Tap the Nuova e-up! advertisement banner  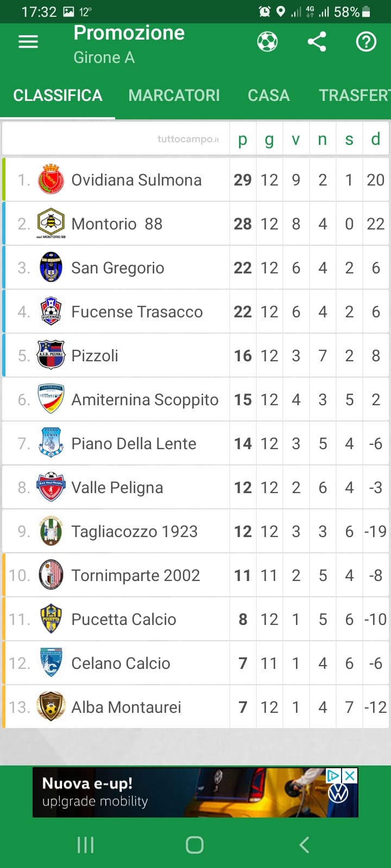(179, 793)
